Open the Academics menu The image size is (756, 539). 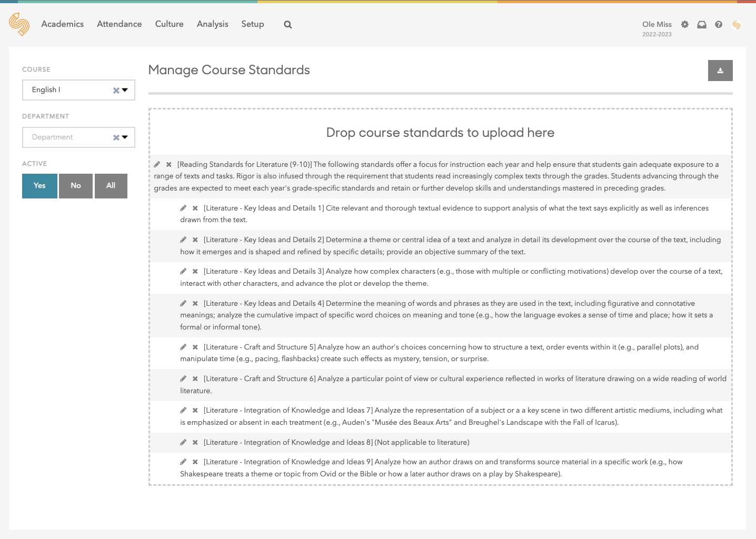click(62, 24)
